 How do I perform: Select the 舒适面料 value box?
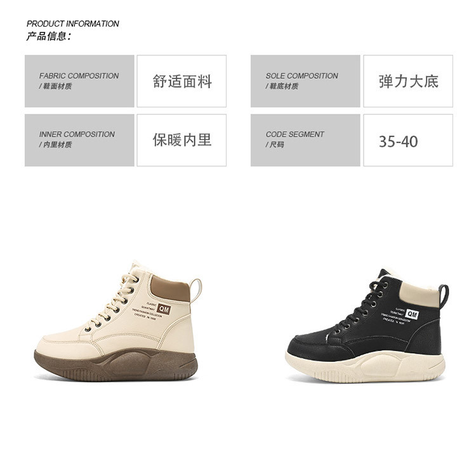tap(182, 81)
